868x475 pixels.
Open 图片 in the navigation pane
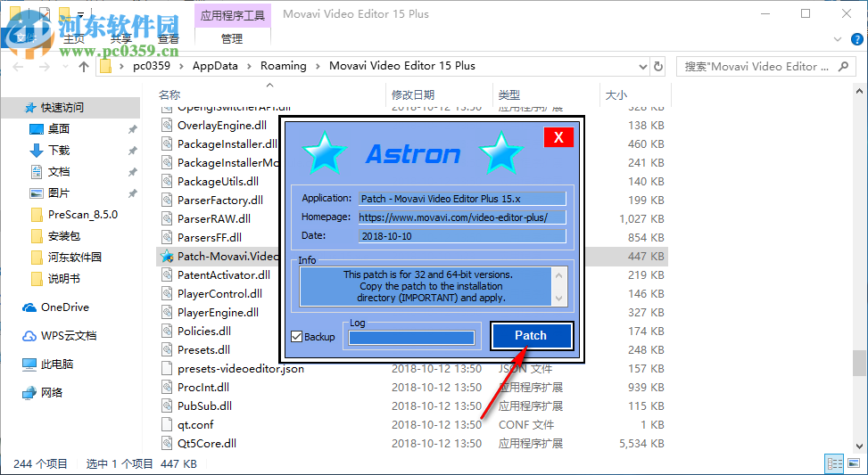(59, 193)
